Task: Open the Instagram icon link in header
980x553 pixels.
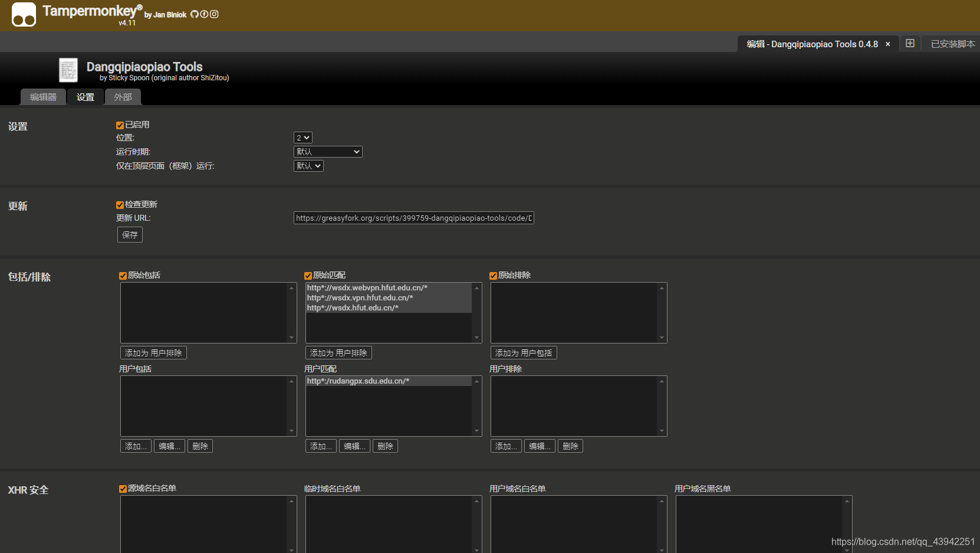Action: point(214,14)
